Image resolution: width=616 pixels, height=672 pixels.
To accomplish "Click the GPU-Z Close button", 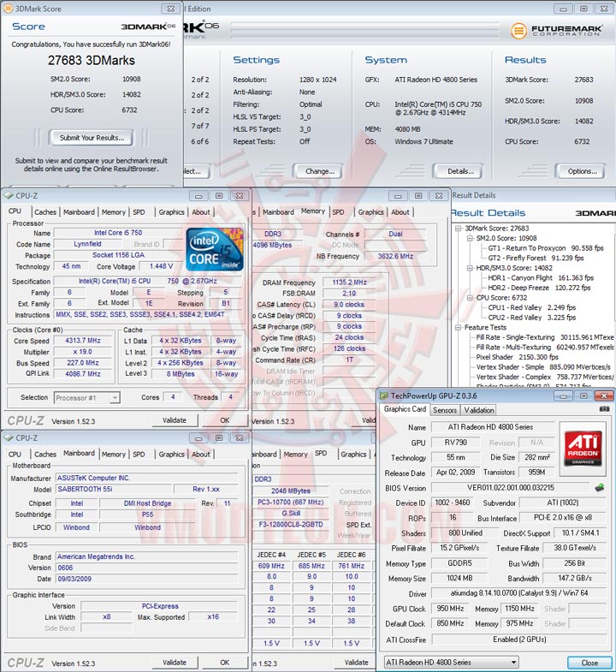I will pyautogui.click(x=589, y=663).
